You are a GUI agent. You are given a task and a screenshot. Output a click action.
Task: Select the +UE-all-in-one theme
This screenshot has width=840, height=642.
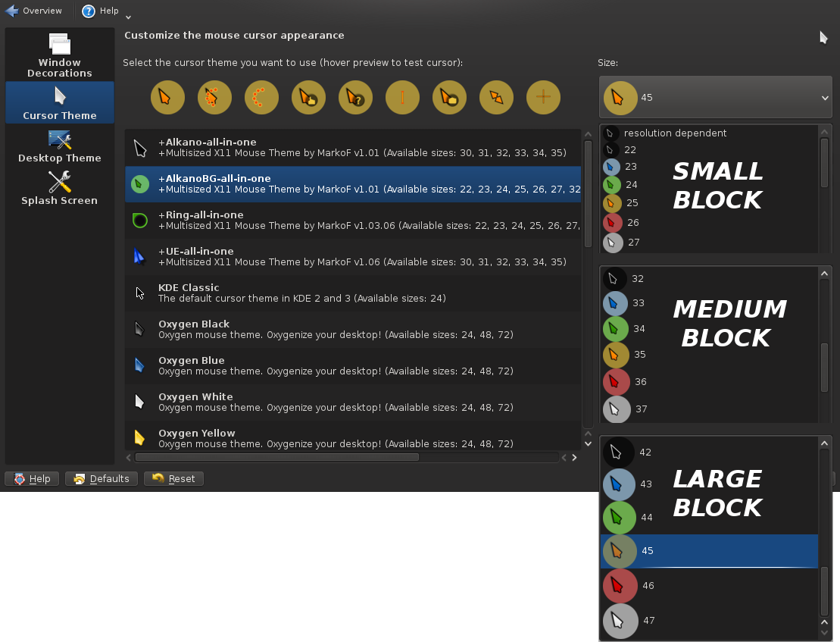(x=353, y=257)
